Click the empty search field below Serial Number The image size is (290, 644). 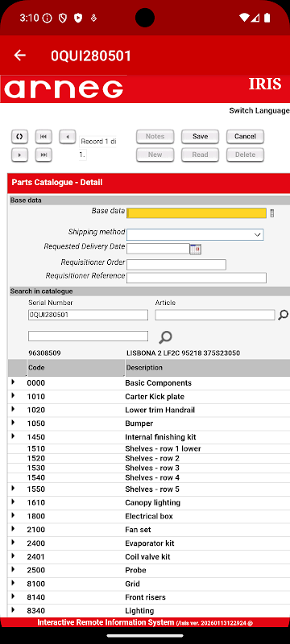tap(88, 336)
